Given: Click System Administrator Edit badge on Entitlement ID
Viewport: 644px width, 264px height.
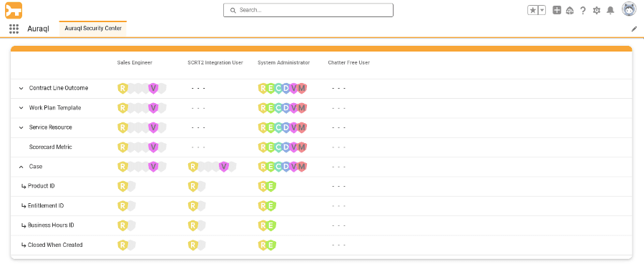Looking at the screenshot, I should click(270, 206).
